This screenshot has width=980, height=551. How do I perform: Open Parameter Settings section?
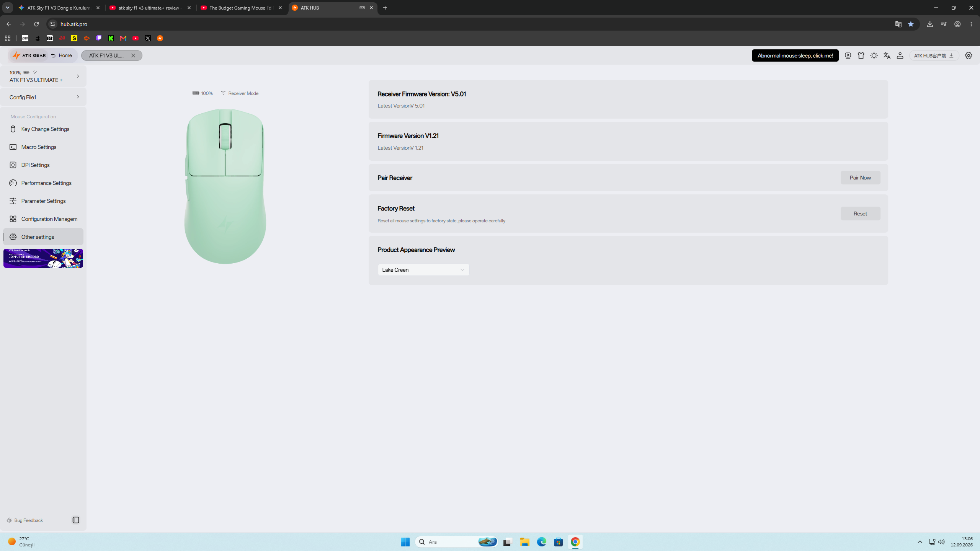43,201
